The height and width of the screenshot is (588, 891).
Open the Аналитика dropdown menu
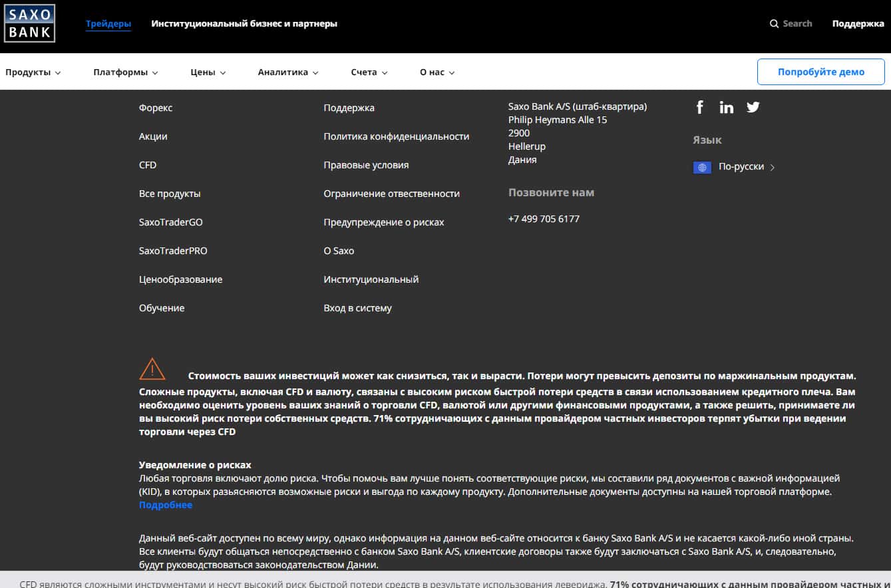(288, 73)
